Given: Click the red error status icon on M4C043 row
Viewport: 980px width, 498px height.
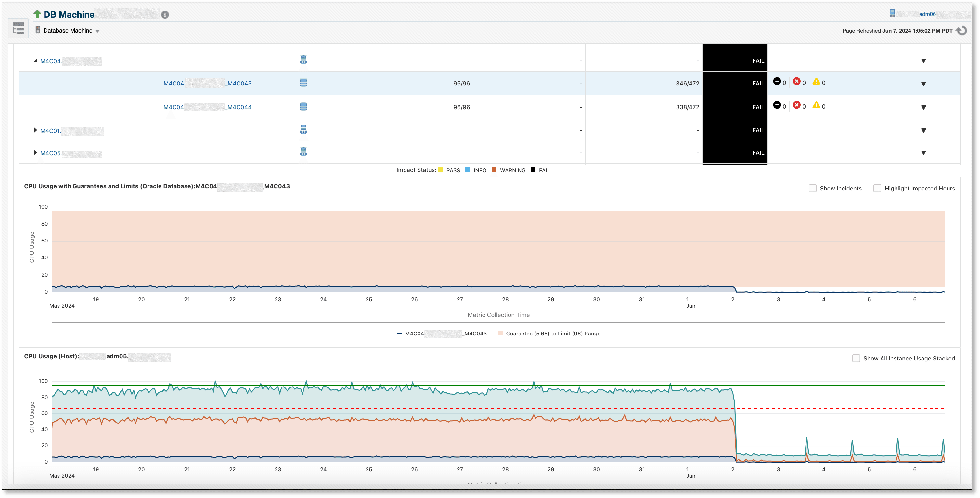Looking at the screenshot, I should tap(797, 82).
